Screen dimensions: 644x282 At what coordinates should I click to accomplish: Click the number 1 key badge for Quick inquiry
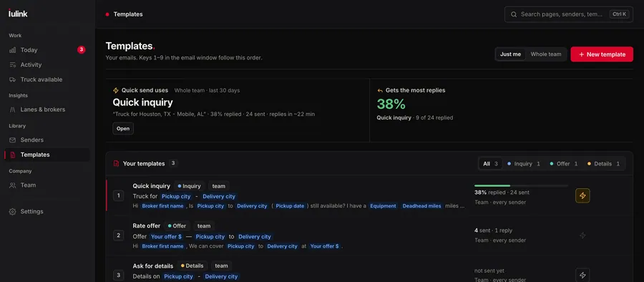pos(119,195)
